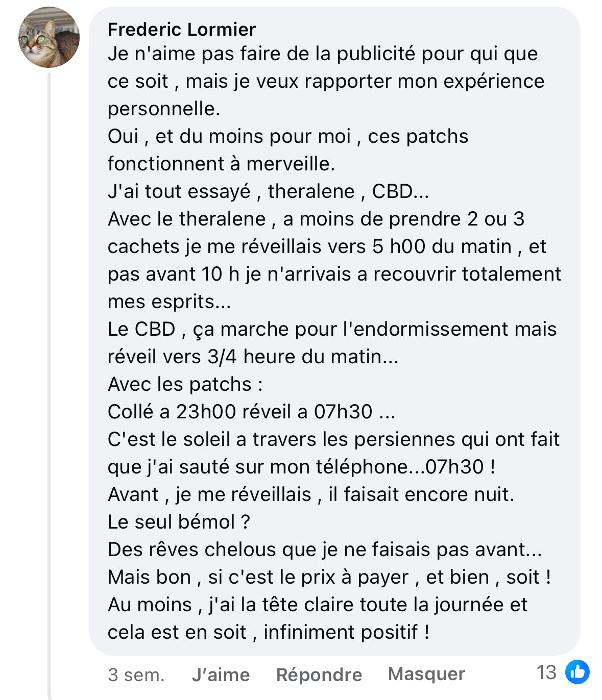Screen dimensions: 602x700
Task: Hide the comment using Masquer
Action: (x=426, y=674)
